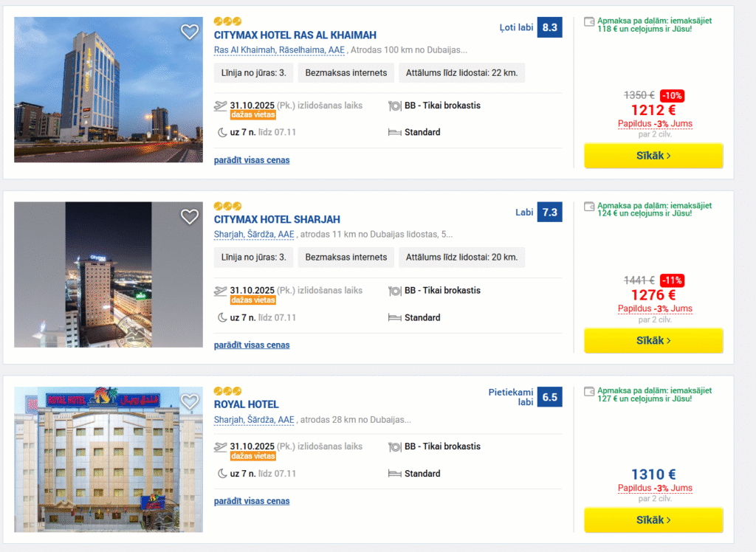Save Royal Hotel to favorites heart
This screenshot has width=756, height=552.
[190, 401]
